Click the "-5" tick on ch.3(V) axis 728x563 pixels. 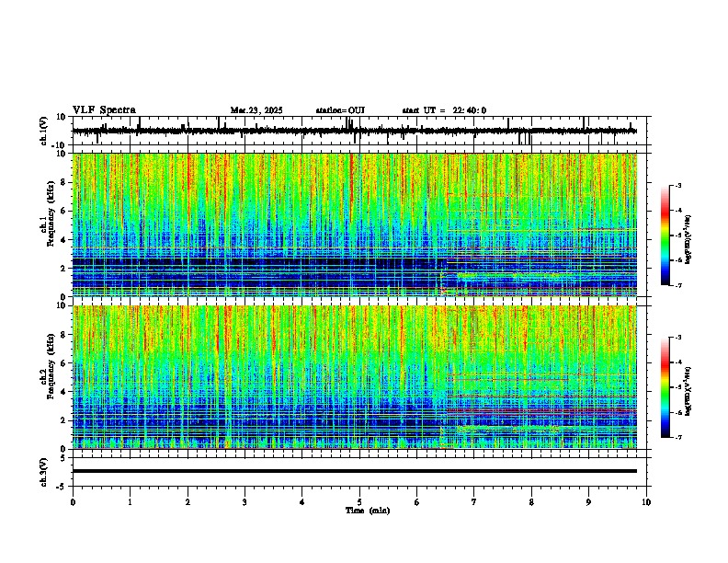(63, 487)
